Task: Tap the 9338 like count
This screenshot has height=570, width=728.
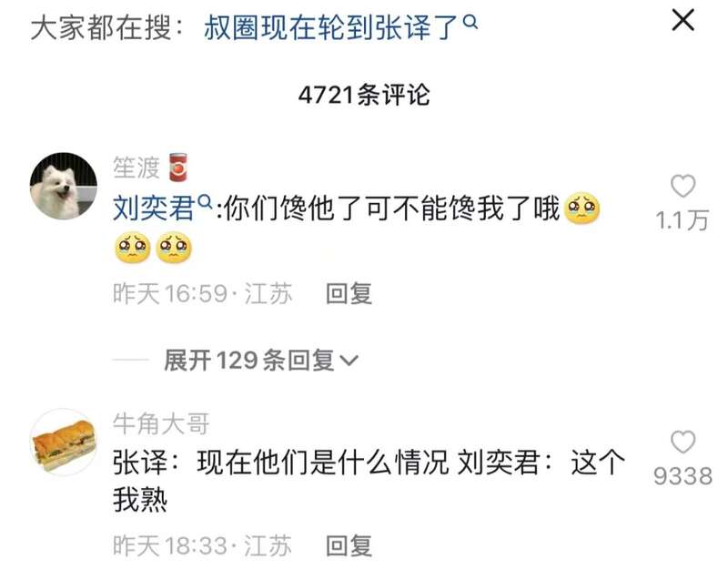Action: pos(682,476)
